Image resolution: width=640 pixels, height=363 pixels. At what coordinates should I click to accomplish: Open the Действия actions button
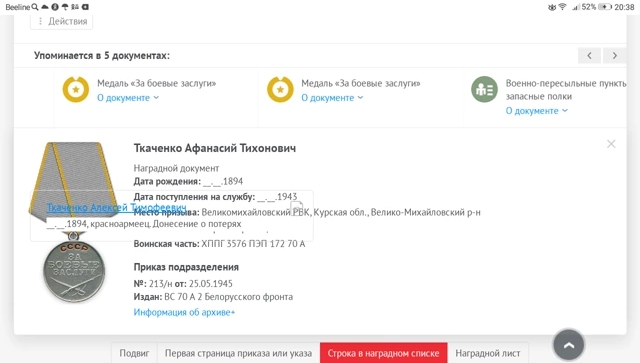pyautogui.click(x=62, y=21)
